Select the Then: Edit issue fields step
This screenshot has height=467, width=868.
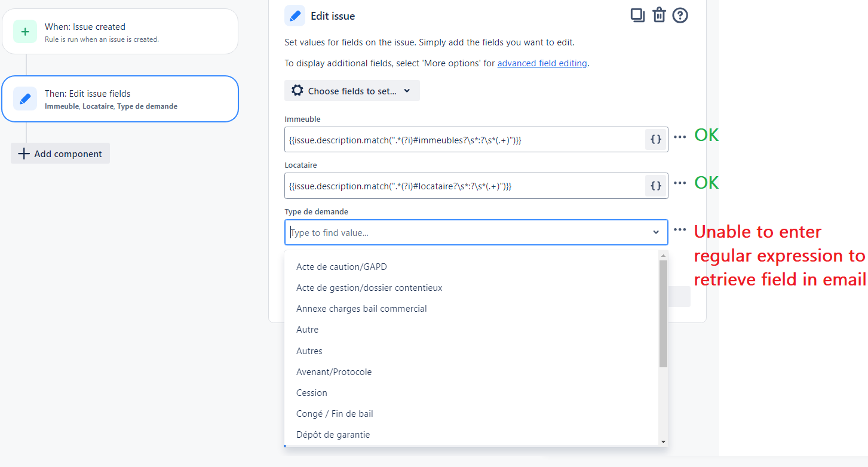click(x=119, y=99)
